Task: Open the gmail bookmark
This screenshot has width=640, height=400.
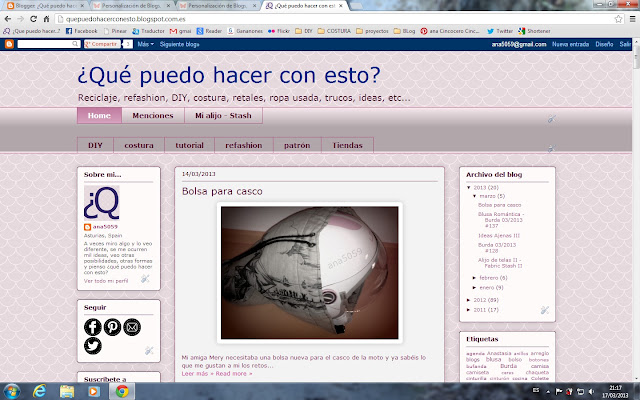Action: click(x=180, y=31)
